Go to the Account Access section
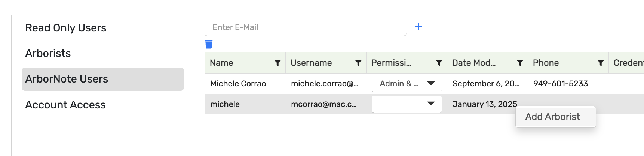 tap(65, 105)
